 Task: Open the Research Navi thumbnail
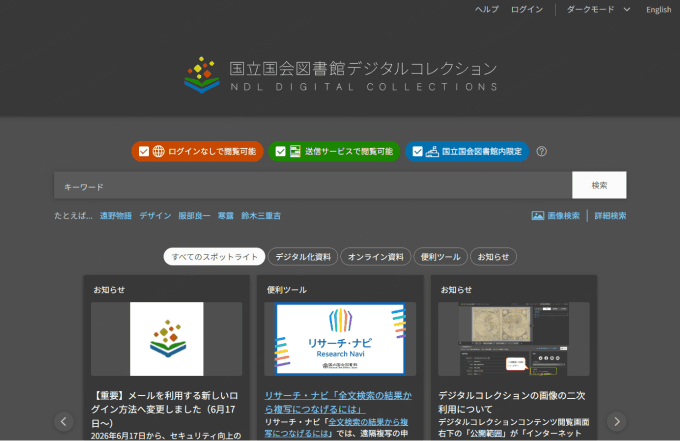(x=340, y=339)
